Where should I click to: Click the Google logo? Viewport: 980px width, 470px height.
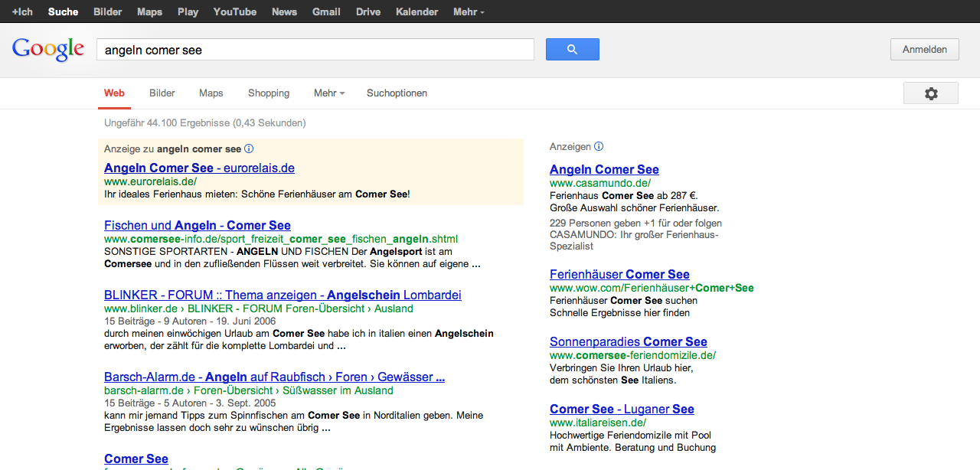pyautogui.click(x=48, y=50)
